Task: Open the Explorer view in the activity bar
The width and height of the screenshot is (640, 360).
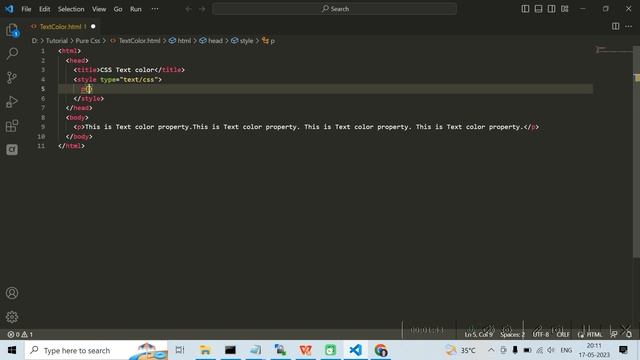Action: [12, 30]
